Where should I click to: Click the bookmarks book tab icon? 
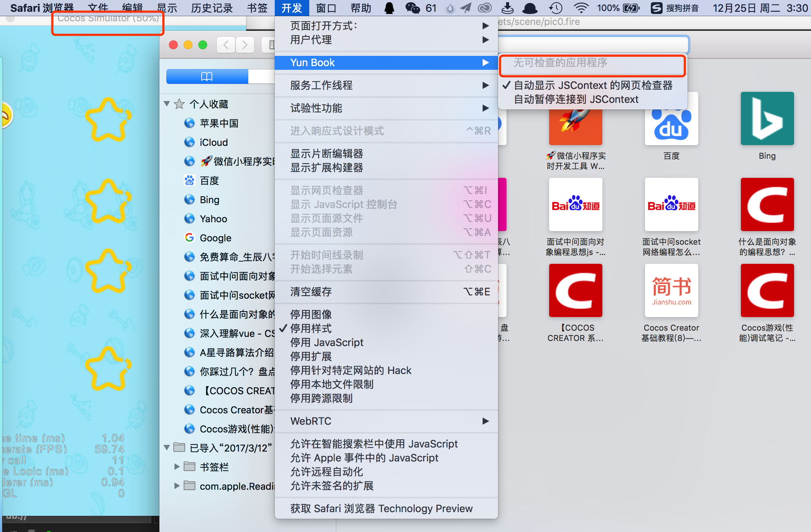[x=207, y=76]
